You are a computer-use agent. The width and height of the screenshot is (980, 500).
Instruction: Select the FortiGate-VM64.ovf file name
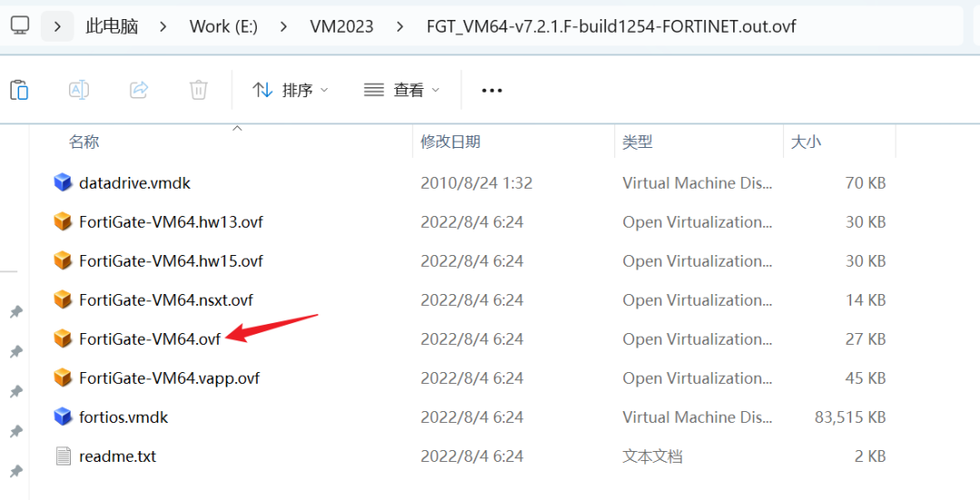[150, 338]
